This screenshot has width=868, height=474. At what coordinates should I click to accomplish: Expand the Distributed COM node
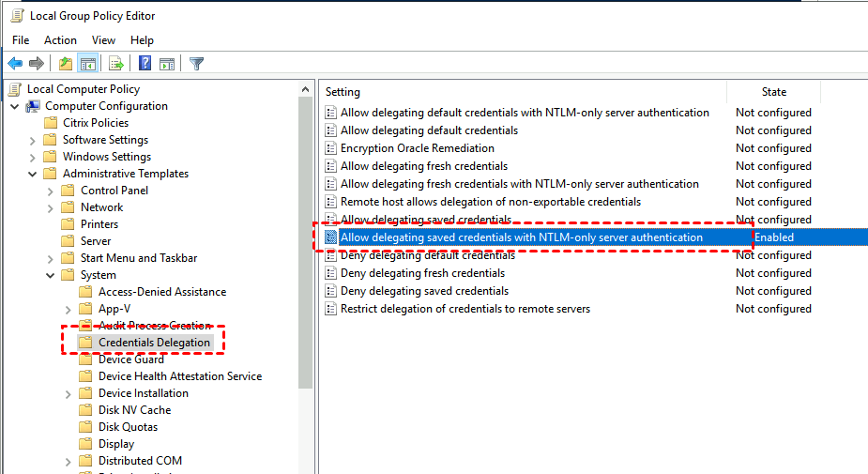(69, 462)
